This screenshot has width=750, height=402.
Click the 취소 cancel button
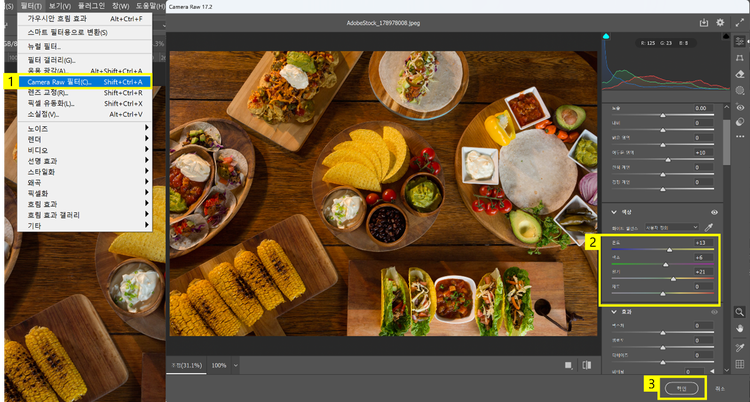[720, 388]
